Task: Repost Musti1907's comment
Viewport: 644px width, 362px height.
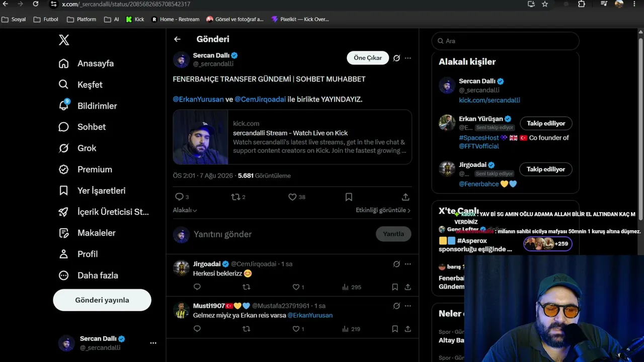Action: pos(246,329)
